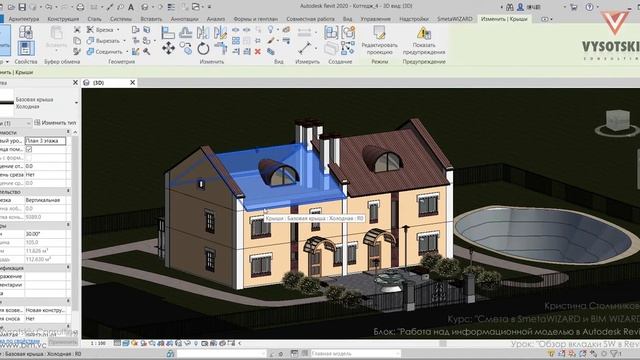Click the Open file icon
Screen dimensions: 640x360
click(x=11, y=7)
